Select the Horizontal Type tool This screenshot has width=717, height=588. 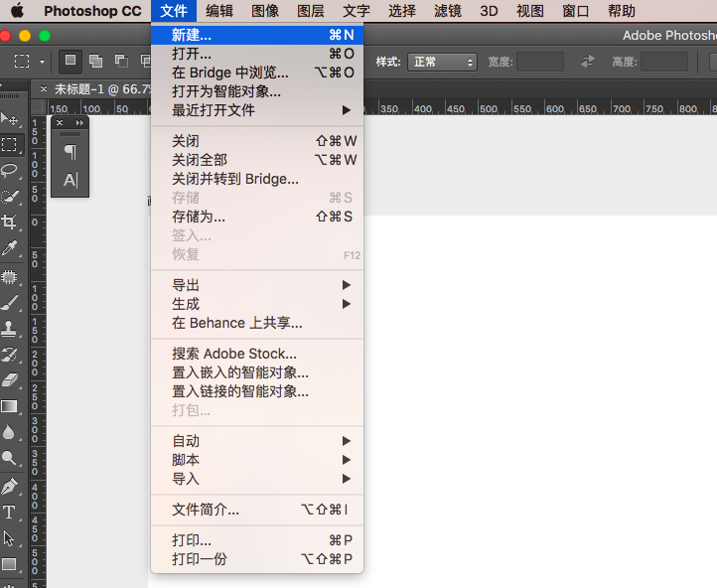9,513
